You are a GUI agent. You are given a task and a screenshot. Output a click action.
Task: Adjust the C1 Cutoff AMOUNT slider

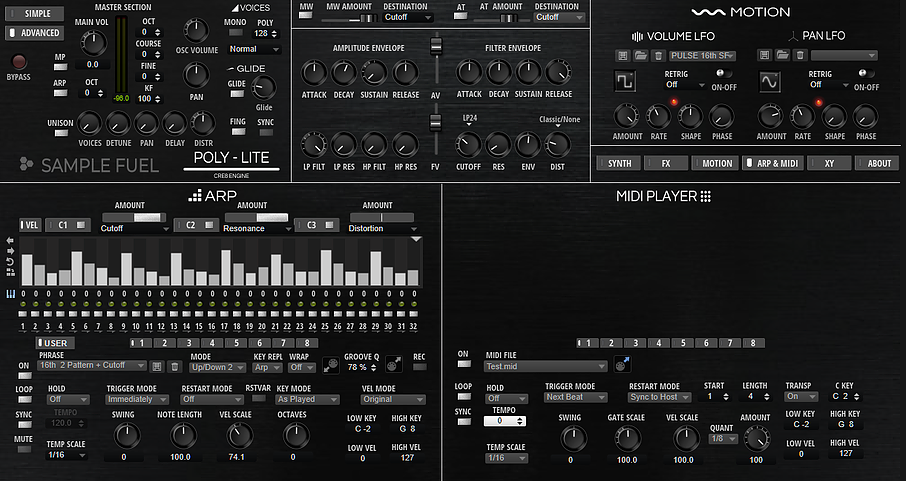(x=133, y=217)
